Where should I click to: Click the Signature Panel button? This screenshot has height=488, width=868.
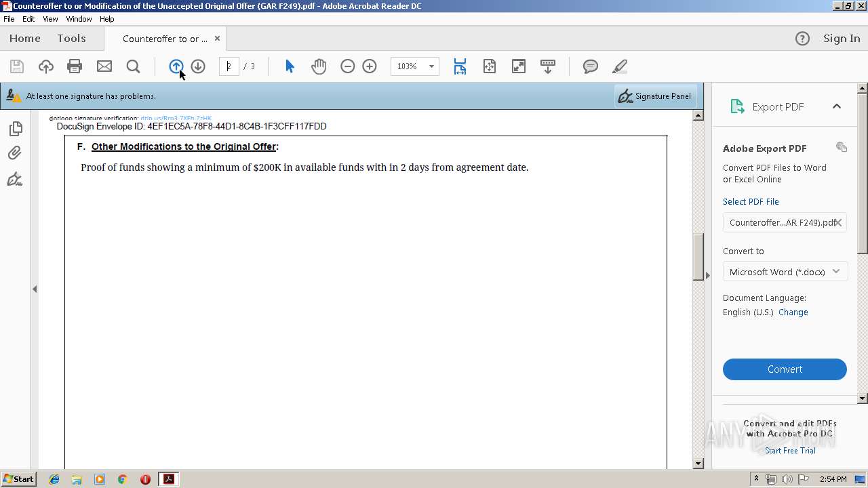click(x=654, y=96)
